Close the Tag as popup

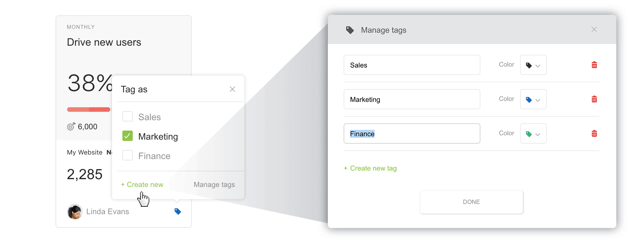click(x=232, y=89)
